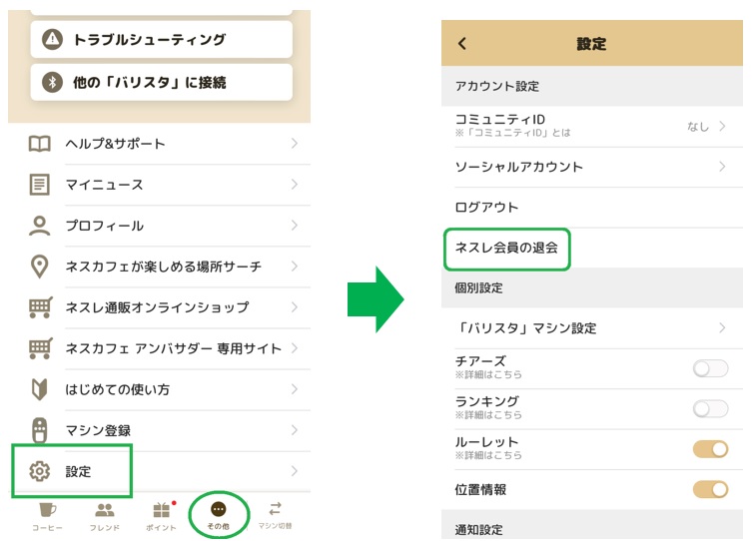Image resolution: width=756 pixels, height=541 pixels.
Task: Switch to the コーヒー cup tab
Action: click(47, 516)
